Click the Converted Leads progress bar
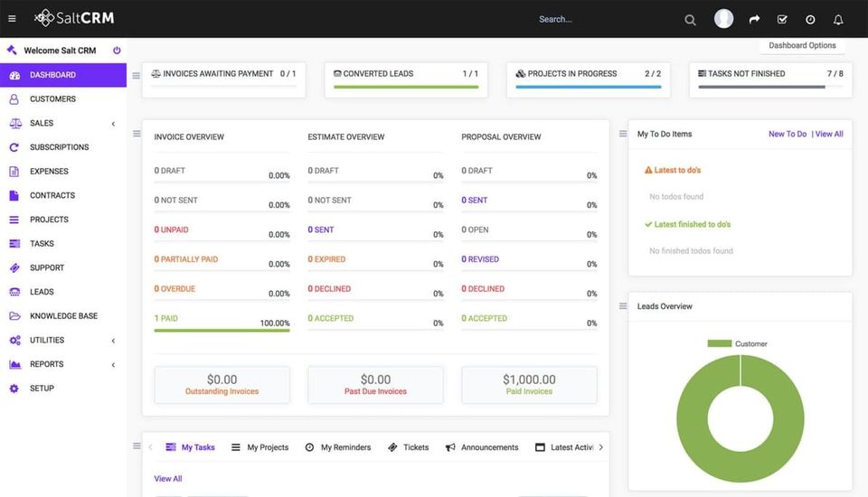The width and height of the screenshot is (868, 497). coord(406,87)
